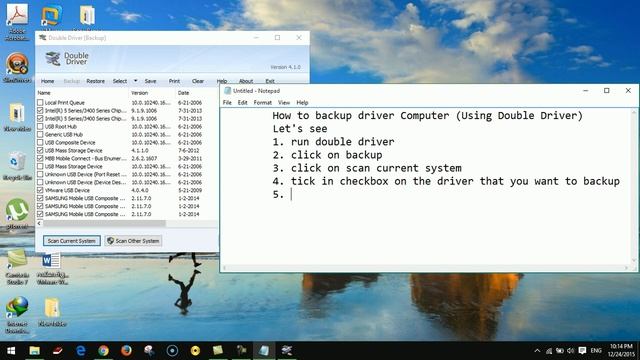Open the Help menu in Notepad

point(302,102)
